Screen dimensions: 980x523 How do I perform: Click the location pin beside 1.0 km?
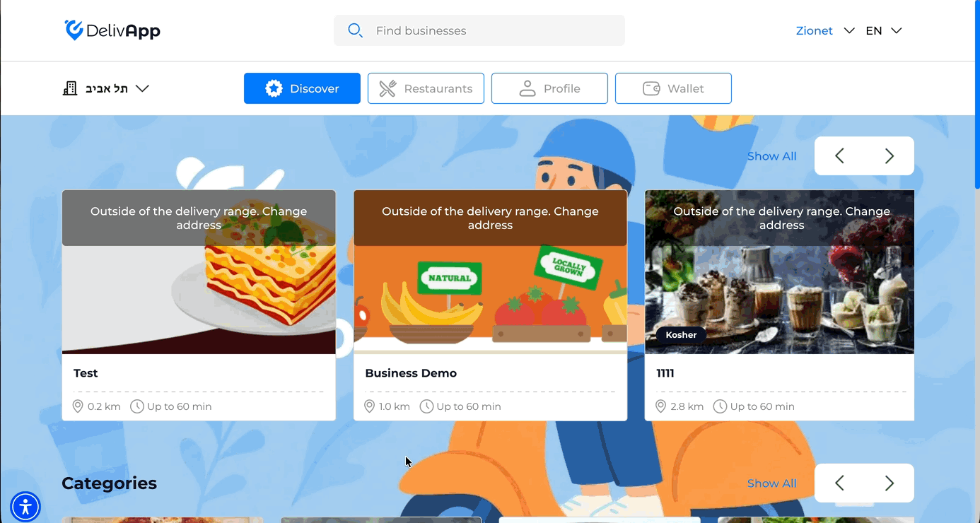pyautogui.click(x=369, y=406)
